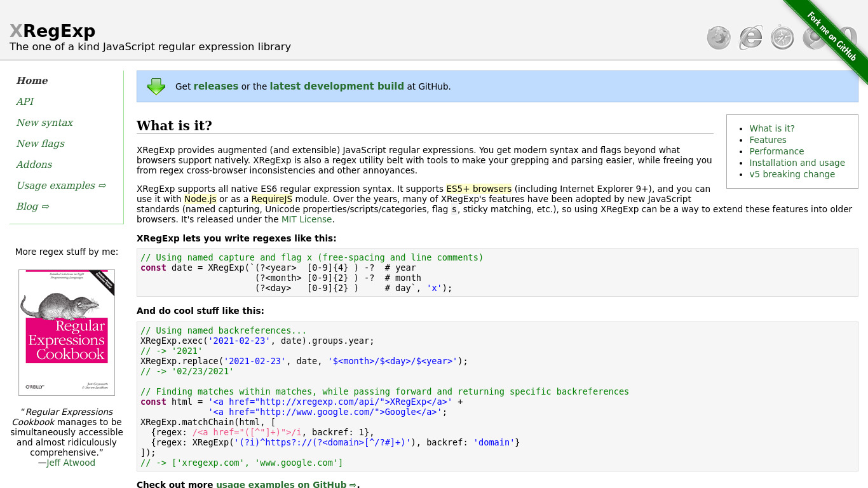Click the const date code line

tap(278, 268)
